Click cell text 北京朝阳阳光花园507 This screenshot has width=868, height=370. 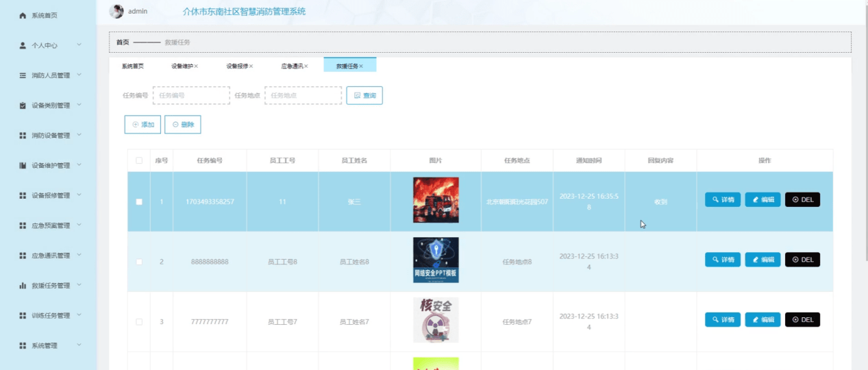(x=517, y=202)
